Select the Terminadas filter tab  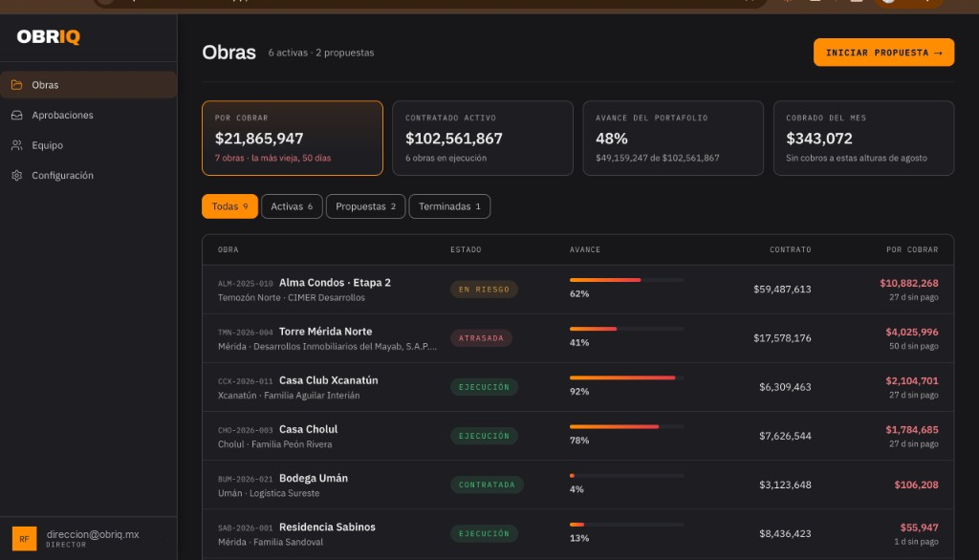tap(449, 206)
